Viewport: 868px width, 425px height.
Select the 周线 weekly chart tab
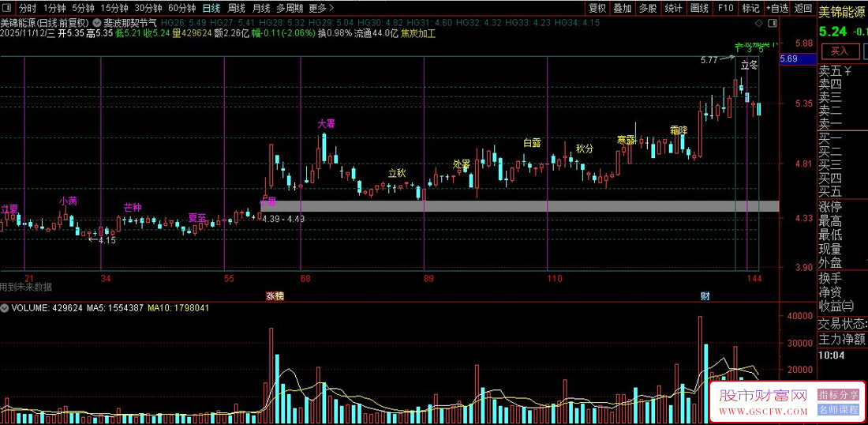[x=237, y=9]
